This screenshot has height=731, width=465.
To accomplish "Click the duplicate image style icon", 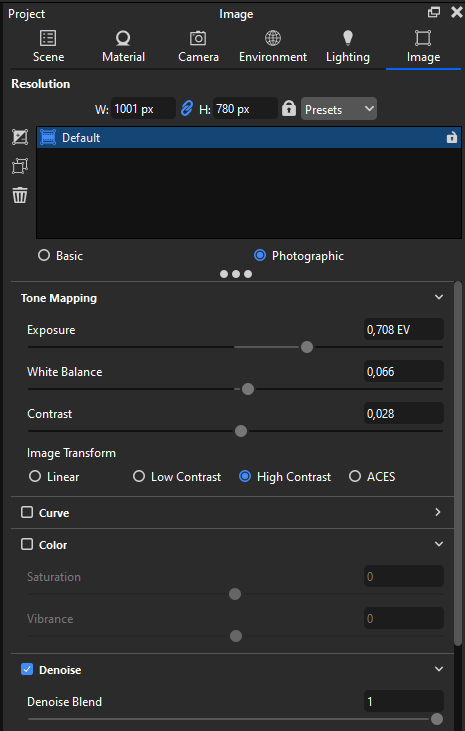I will coord(20,166).
